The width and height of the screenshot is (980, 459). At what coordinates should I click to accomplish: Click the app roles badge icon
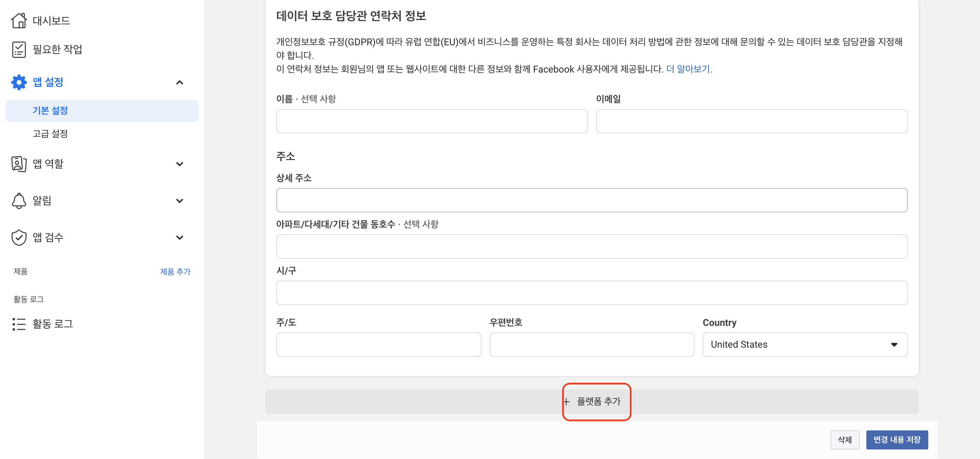pos(19,164)
